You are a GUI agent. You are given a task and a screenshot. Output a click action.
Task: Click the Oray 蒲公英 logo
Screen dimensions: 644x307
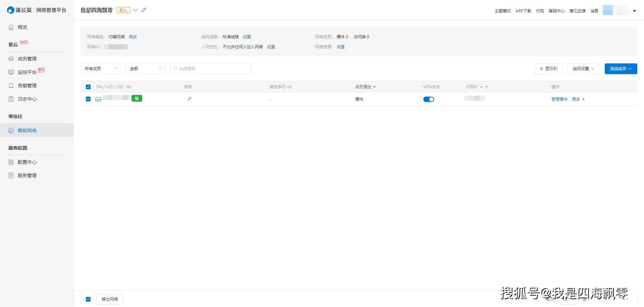pyautogui.click(x=19, y=10)
